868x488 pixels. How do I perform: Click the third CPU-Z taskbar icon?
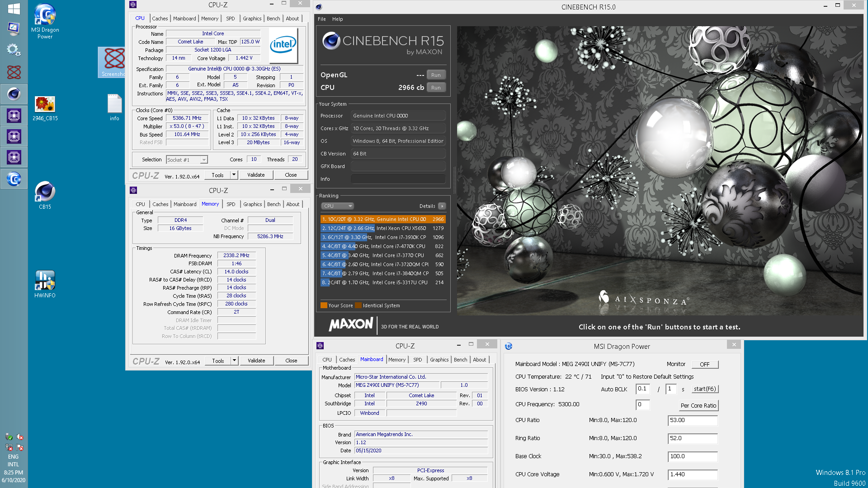pyautogui.click(x=14, y=158)
